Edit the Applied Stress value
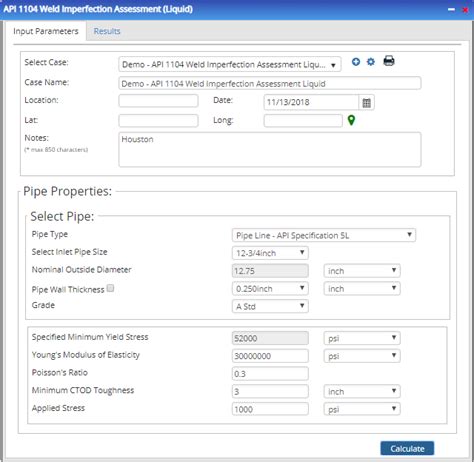Screen dimensions: 474x462 [x=270, y=409]
